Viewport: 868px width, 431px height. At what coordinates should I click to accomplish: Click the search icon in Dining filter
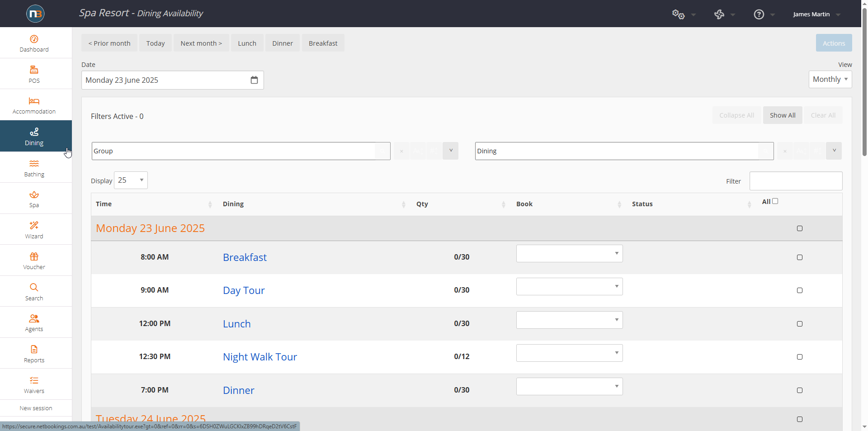click(x=766, y=151)
